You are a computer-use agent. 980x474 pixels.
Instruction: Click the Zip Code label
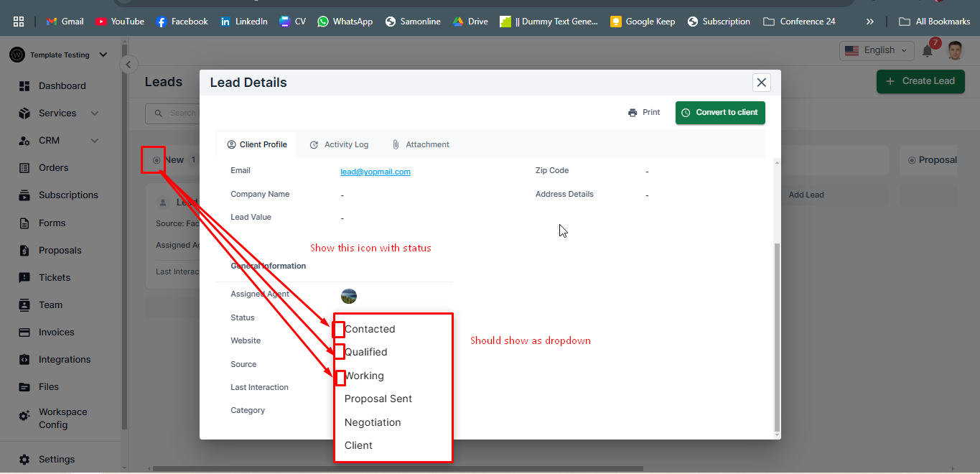(x=552, y=171)
